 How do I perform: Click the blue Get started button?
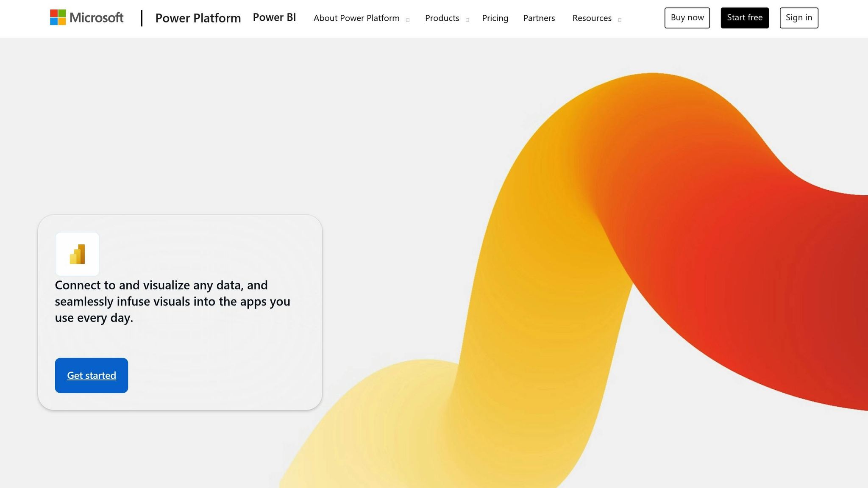(92, 375)
